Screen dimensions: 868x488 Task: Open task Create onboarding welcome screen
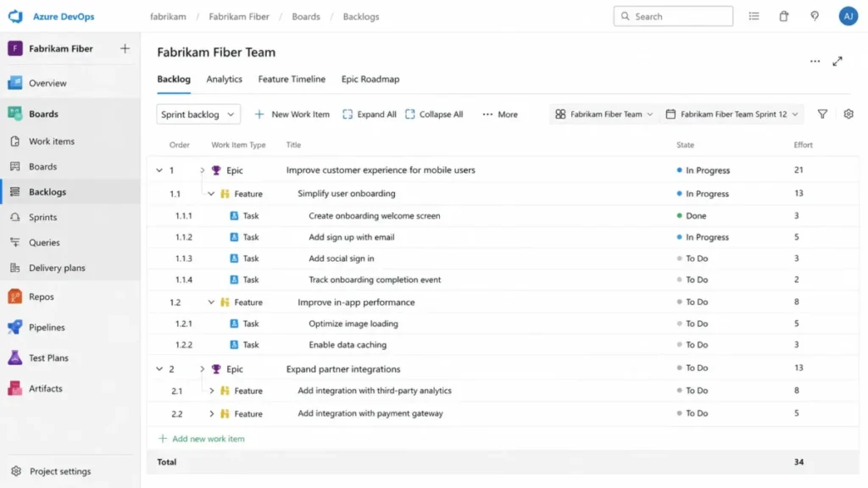[x=375, y=216]
